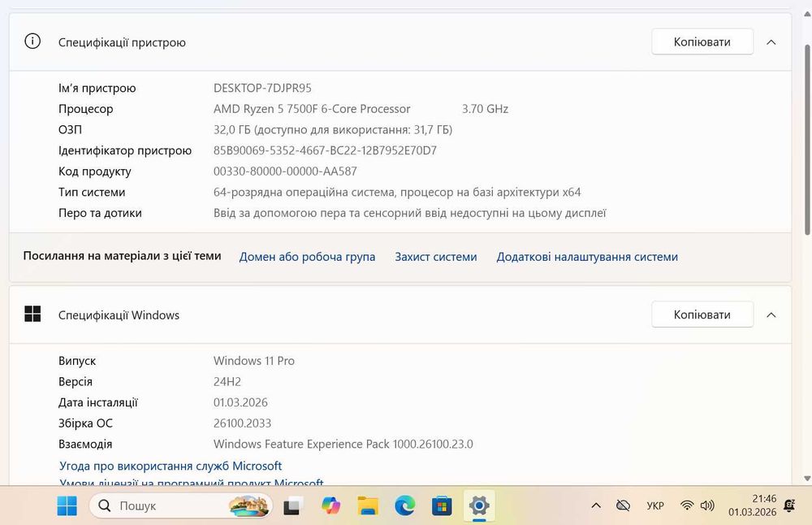The image size is (812, 525).
Task: Click the Дата інсталяції label
Action: 98,402
